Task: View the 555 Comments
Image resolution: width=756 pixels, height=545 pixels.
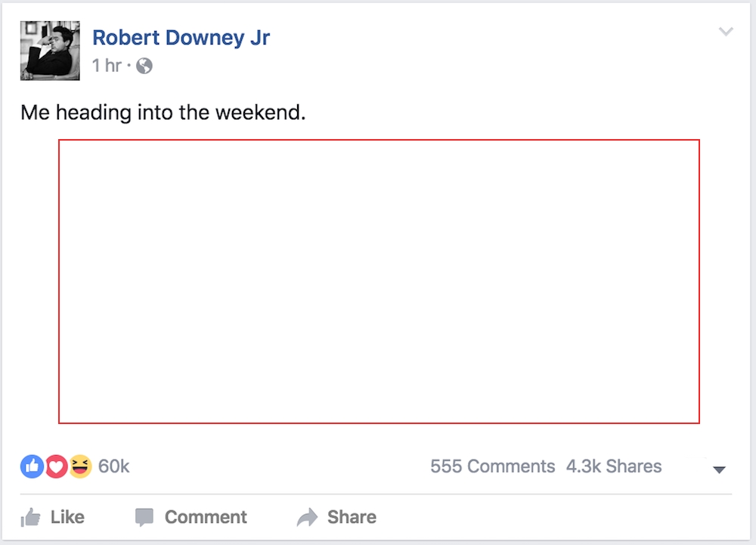Action: 492,466
